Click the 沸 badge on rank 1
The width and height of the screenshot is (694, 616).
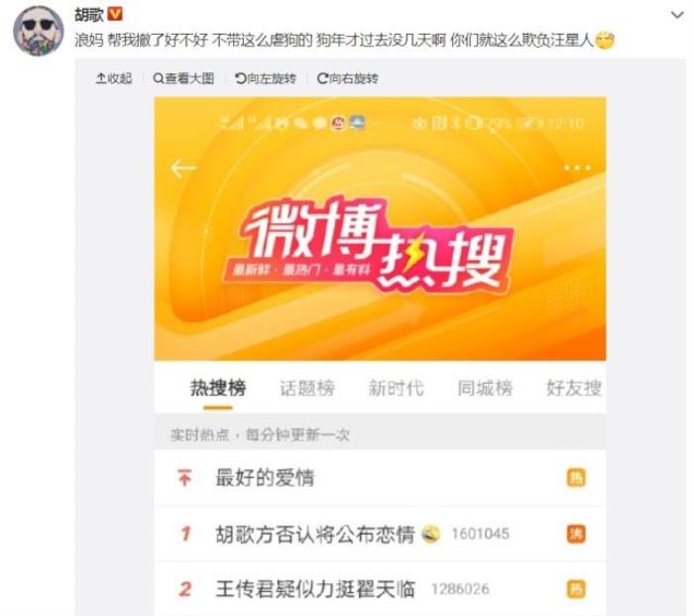click(x=576, y=534)
